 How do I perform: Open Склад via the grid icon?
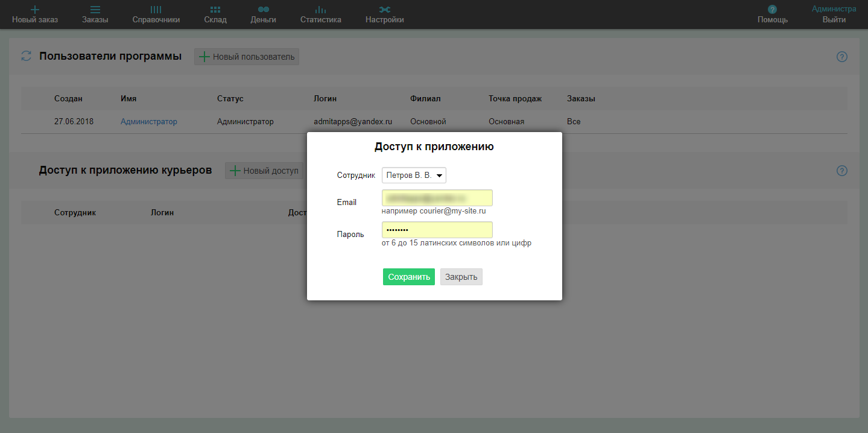click(214, 8)
